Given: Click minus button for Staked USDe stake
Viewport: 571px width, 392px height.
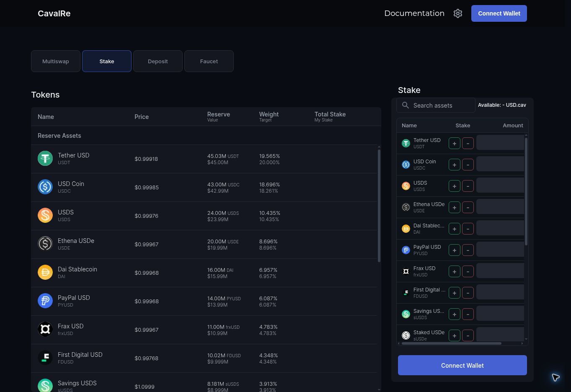Looking at the screenshot, I should (x=468, y=335).
